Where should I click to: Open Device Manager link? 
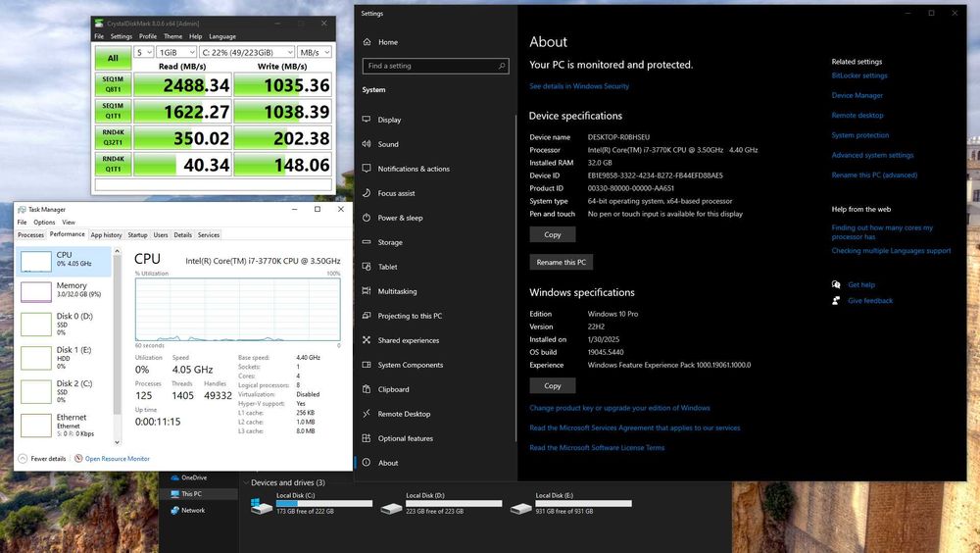click(x=857, y=96)
